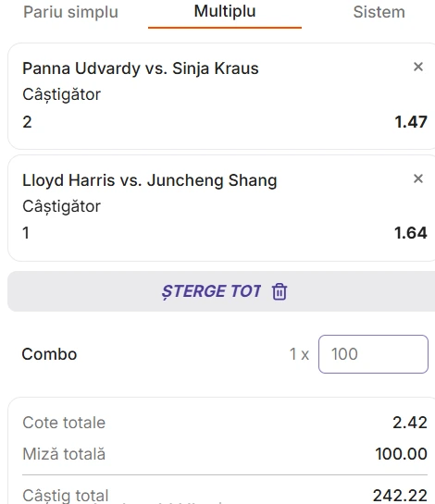Click the Câștigător label in first bet
Viewport: 435px width, 504px height.
[x=61, y=95]
